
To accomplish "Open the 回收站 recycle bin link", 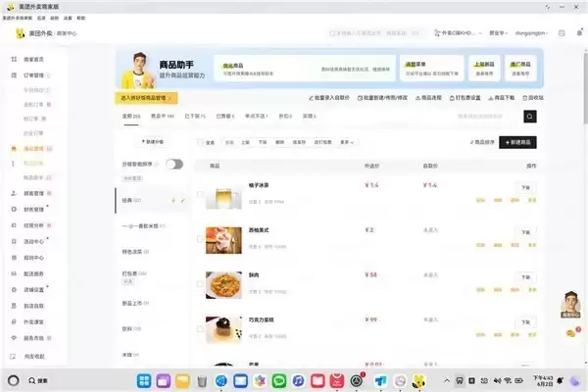I will [533, 98].
